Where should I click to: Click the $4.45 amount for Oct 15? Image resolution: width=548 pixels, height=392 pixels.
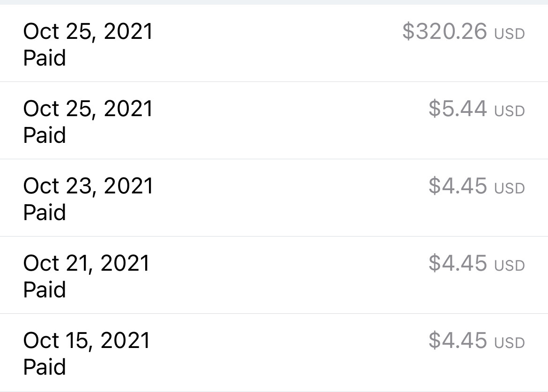[477, 340]
